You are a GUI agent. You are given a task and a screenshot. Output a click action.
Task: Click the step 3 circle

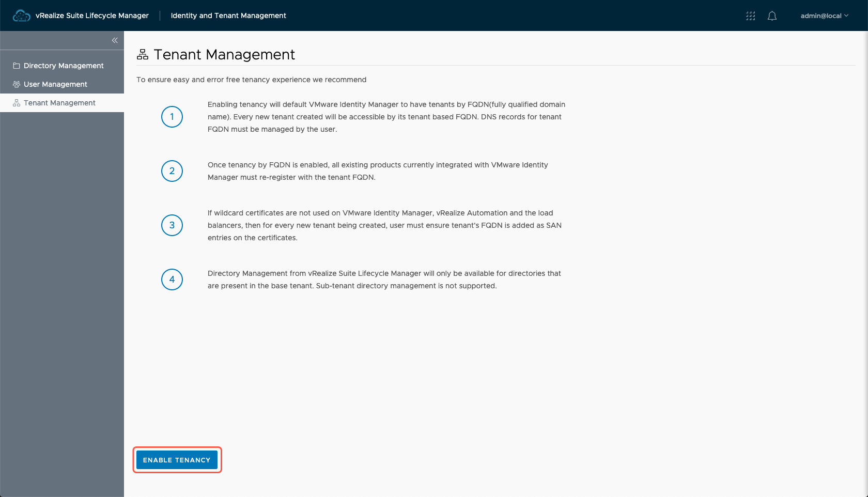(x=172, y=225)
